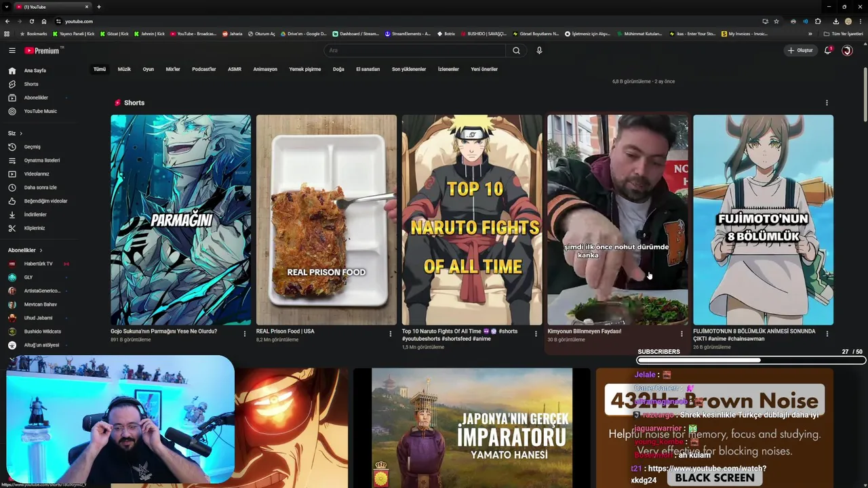Select the Podcast'ler filter chip
The height and width of the screenshot is (488, 868).
click(204, 69)
